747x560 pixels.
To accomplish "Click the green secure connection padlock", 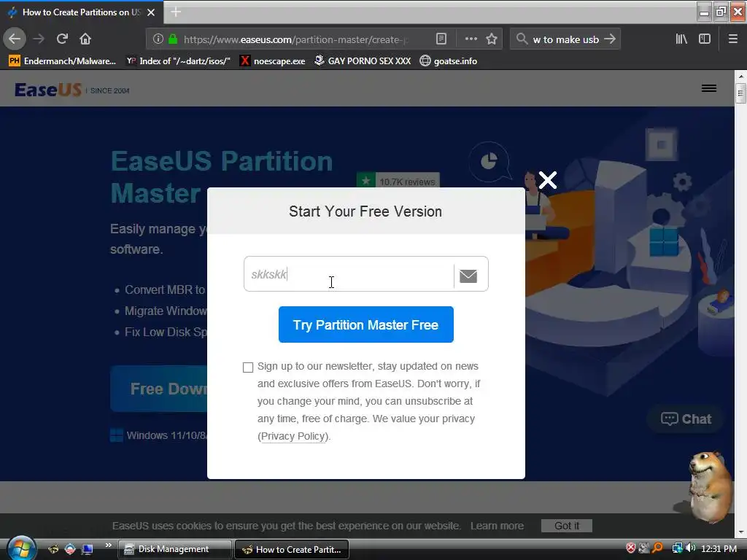I will point(173,39).
